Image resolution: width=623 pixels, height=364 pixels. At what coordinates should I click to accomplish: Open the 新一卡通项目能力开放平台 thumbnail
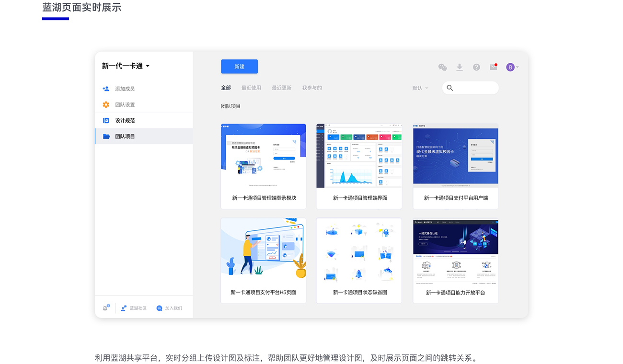pos(456,252)
